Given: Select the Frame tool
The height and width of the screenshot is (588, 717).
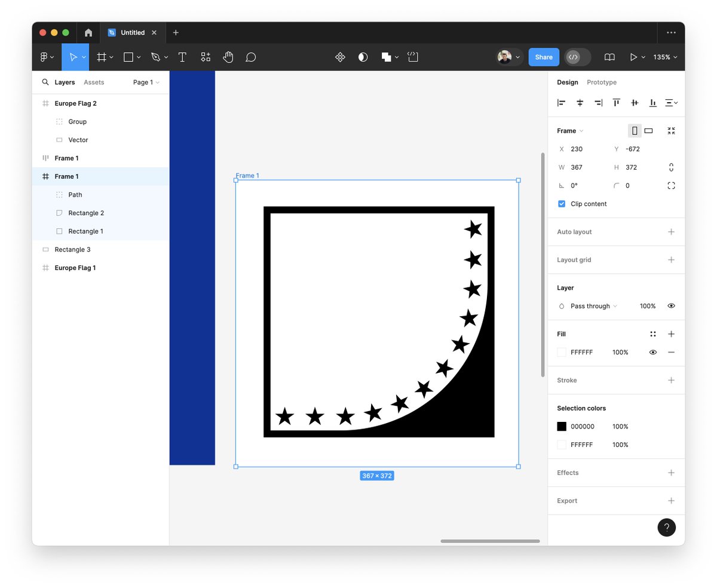Looking at the screenshot, I should coord(102,57).
